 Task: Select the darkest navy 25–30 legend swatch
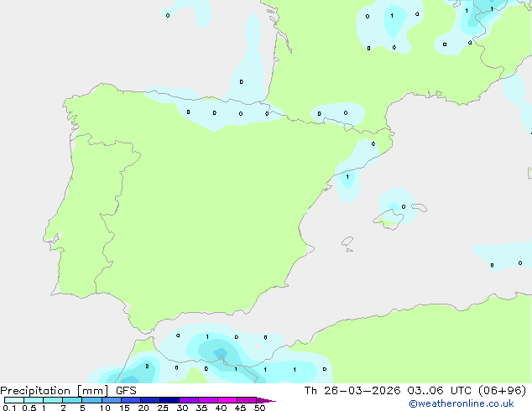[170, 400]
